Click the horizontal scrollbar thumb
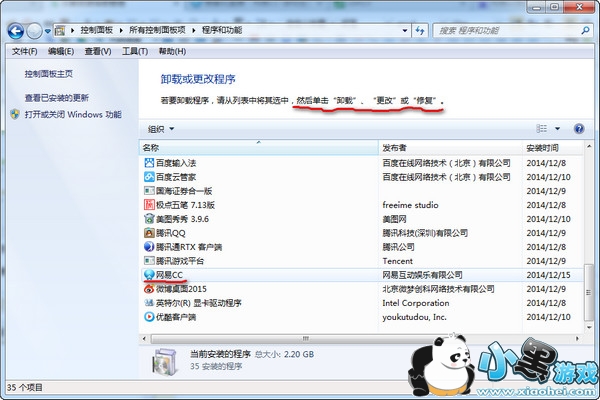Image resolution: width=600 pixels, height=400 pixels. pos(305,338)
